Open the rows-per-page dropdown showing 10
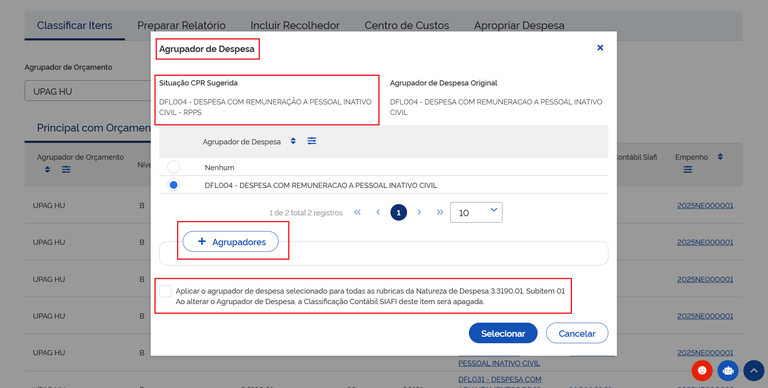 (x=476, y=213)
